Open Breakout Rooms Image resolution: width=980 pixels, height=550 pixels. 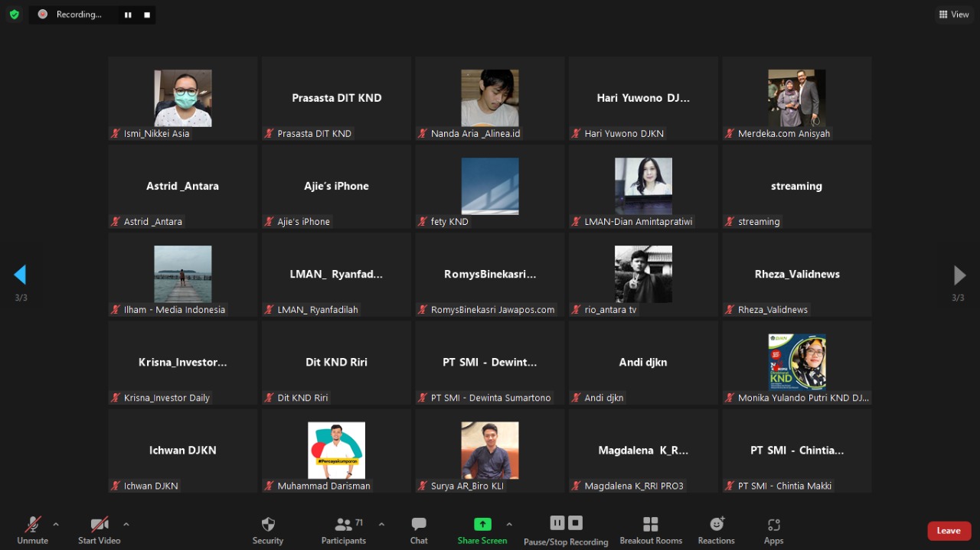651,529
